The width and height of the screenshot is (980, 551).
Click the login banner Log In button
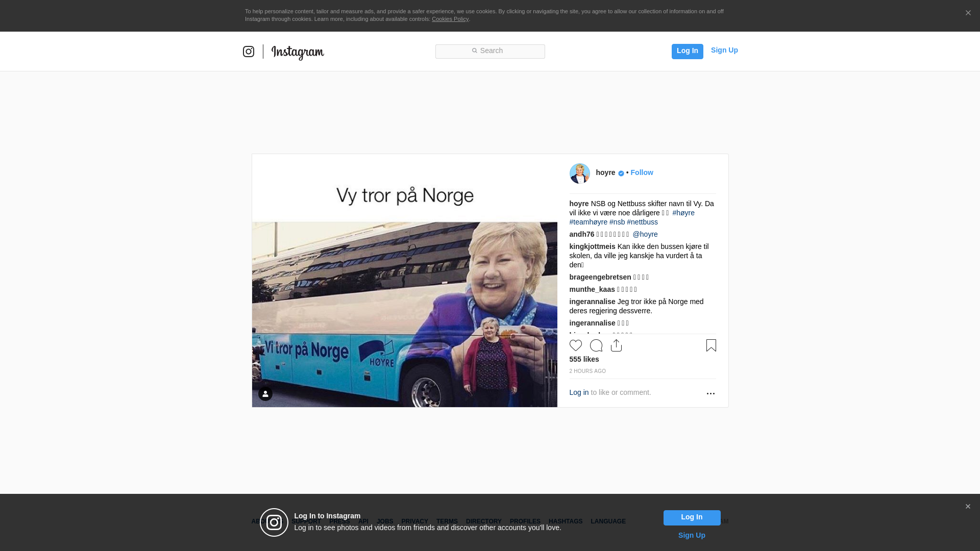pyautogui.click(x=692, y=518)
